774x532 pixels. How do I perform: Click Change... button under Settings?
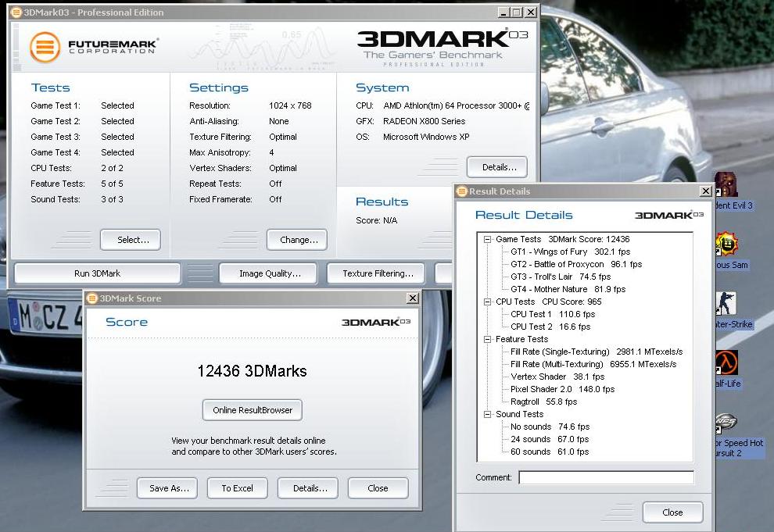click(x=296, y=240)
